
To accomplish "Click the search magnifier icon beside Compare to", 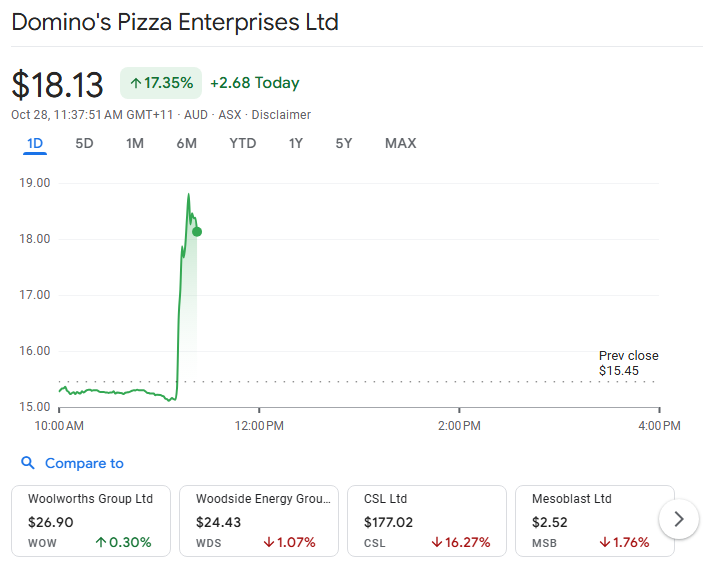I will coord(27,463).
